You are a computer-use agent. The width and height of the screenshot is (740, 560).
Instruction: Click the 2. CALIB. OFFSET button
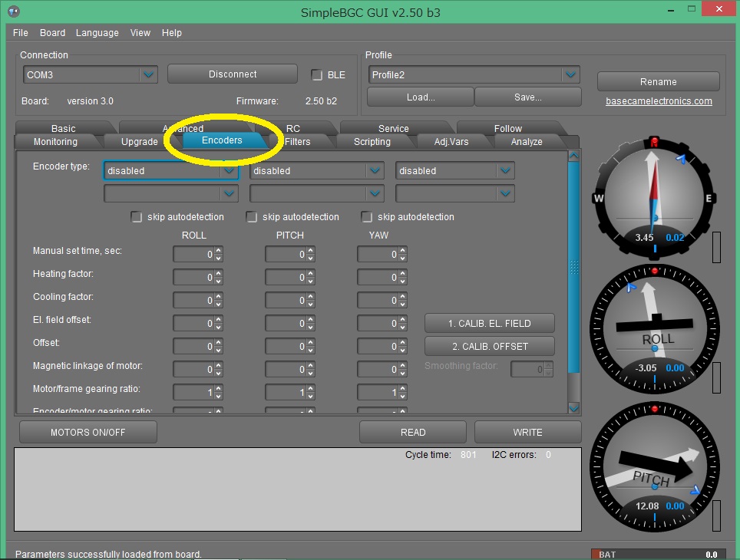tap(490, 346)
